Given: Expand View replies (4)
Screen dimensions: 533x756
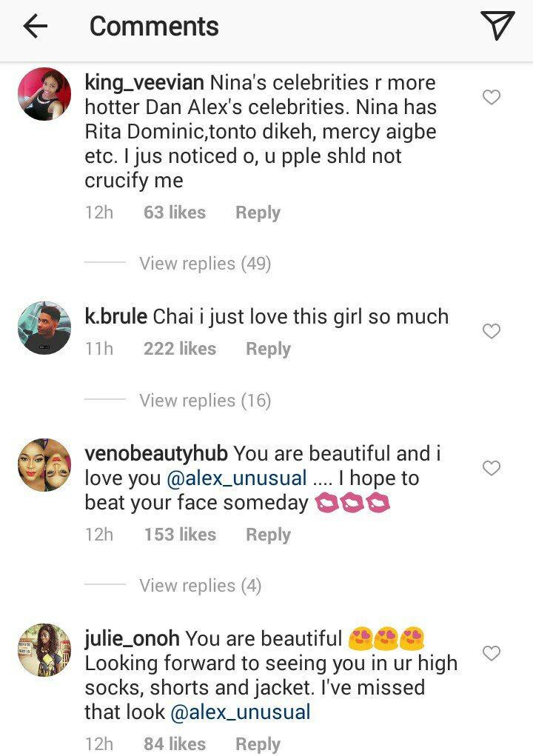Looking at the screenshot, I should tap(201, 586).
